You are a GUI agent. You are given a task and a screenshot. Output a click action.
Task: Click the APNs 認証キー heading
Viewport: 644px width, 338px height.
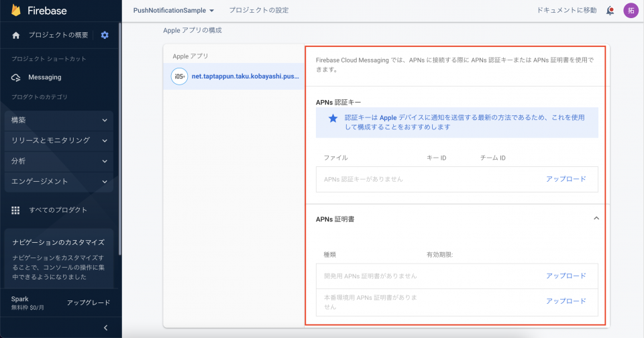point(338,102)
